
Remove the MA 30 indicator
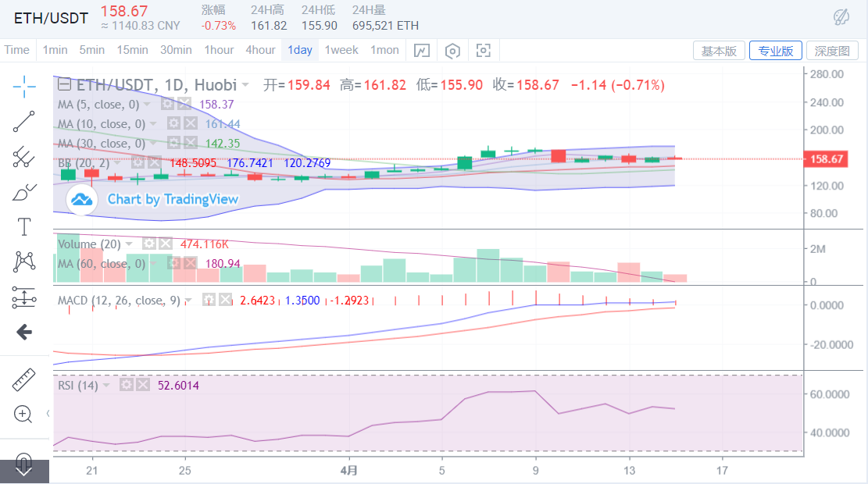191,144
